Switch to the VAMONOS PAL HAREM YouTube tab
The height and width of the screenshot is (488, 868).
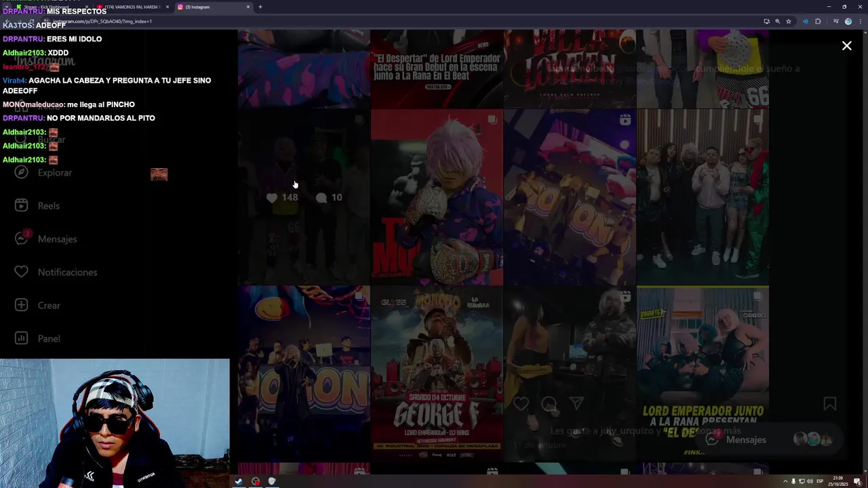tap(132, 7)
